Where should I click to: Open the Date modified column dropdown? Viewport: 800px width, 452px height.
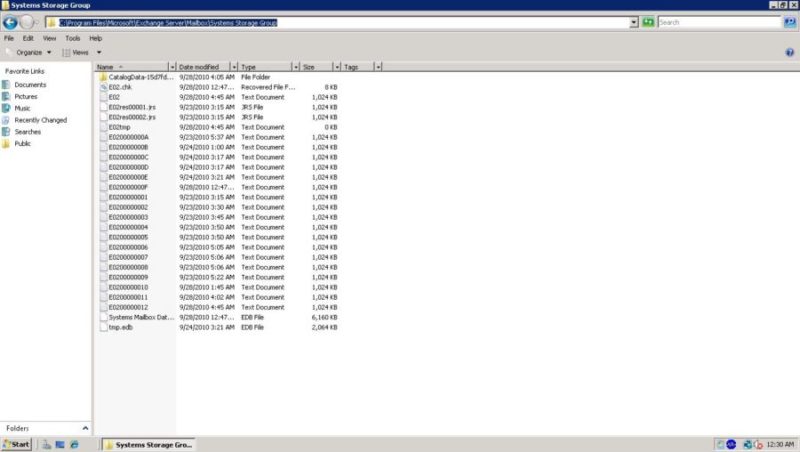click(x=234, y=67)
